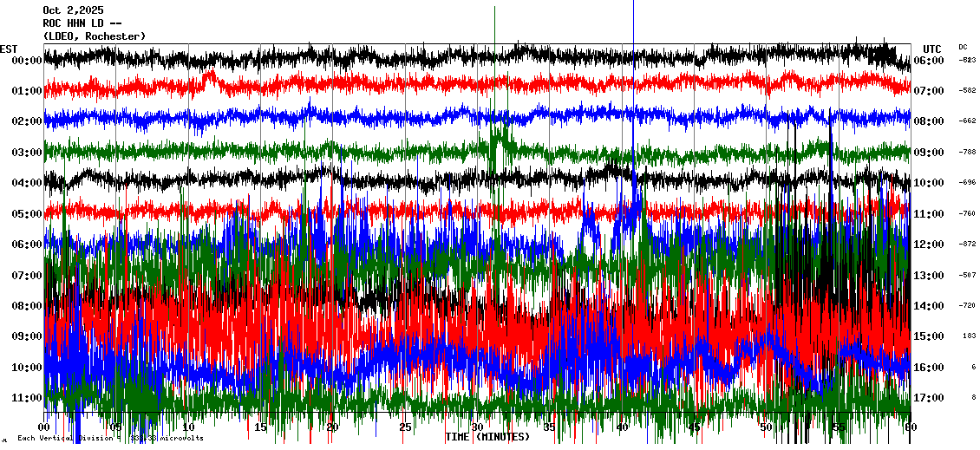
Task: Click the 55 minute axis tick label
Action: click(x=839, y=427)
